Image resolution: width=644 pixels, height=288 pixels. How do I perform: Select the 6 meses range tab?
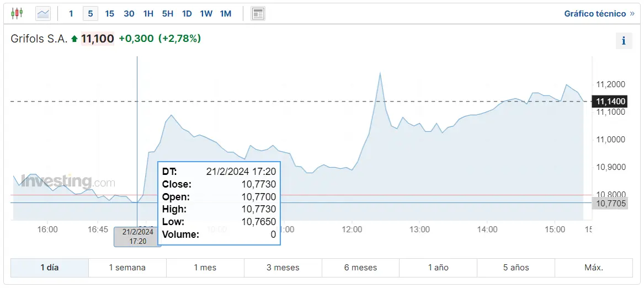361,268
